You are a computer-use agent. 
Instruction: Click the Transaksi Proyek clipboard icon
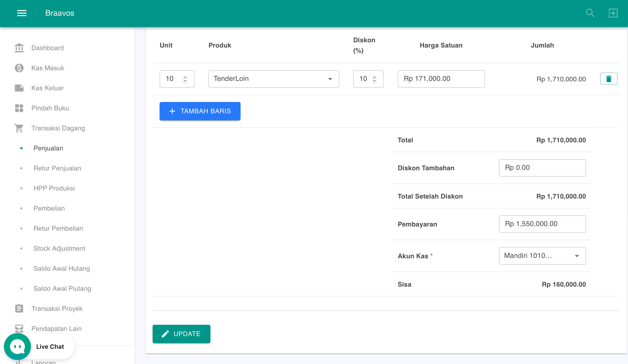(19, 308)
